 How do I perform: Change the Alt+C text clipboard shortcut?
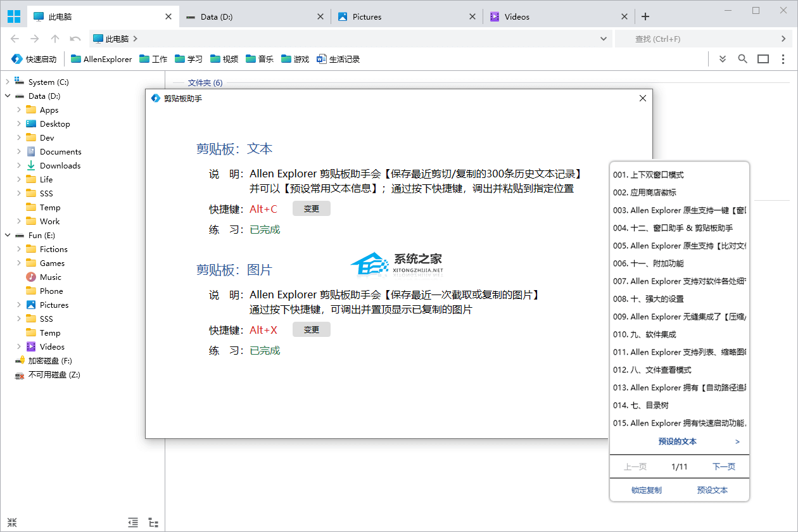[312, 208]
